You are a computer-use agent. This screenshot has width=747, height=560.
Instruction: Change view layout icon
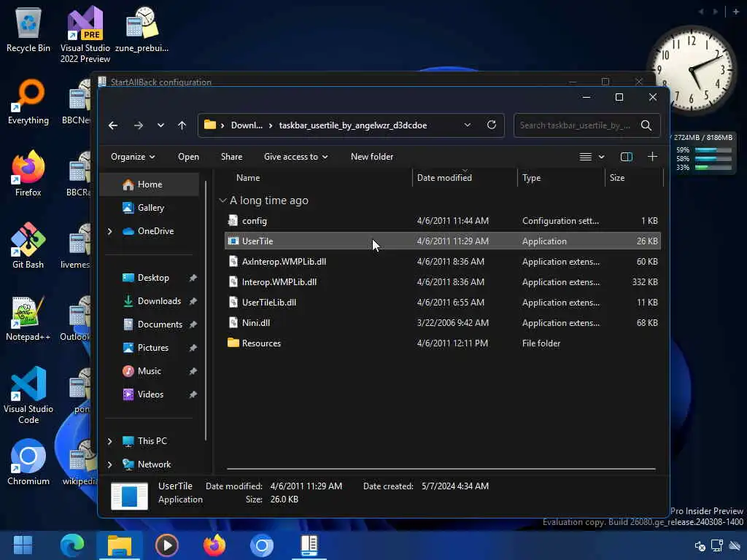[x=586, y=157]
